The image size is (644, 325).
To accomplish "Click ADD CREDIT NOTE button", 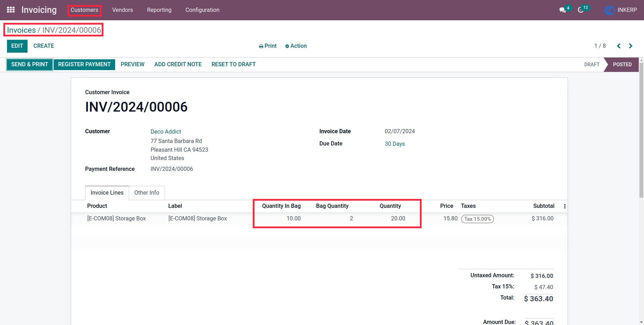I will (x=178, y=65).
